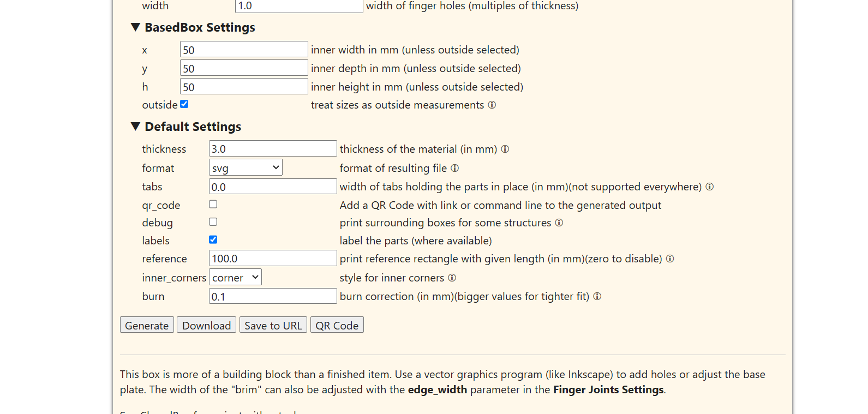Click the 'tabs' label text
The height and width of the screenshot is (414, 868).
(x=152, y=187)
